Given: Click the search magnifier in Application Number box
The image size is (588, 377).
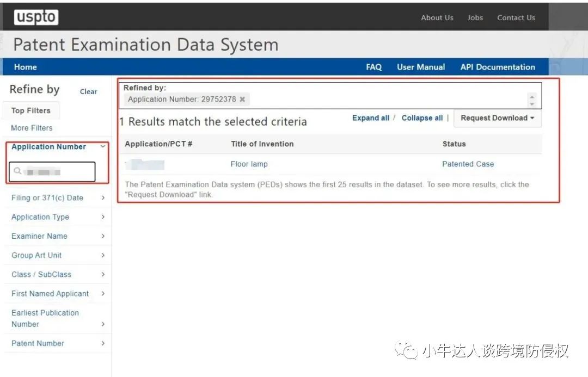Looking at the screenshot, I should (x=17, y=171).
